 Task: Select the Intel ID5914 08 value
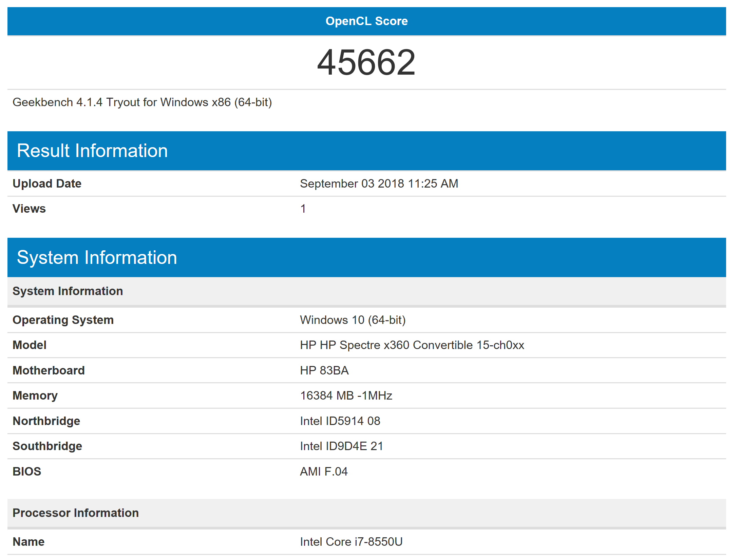pos(340,421)
